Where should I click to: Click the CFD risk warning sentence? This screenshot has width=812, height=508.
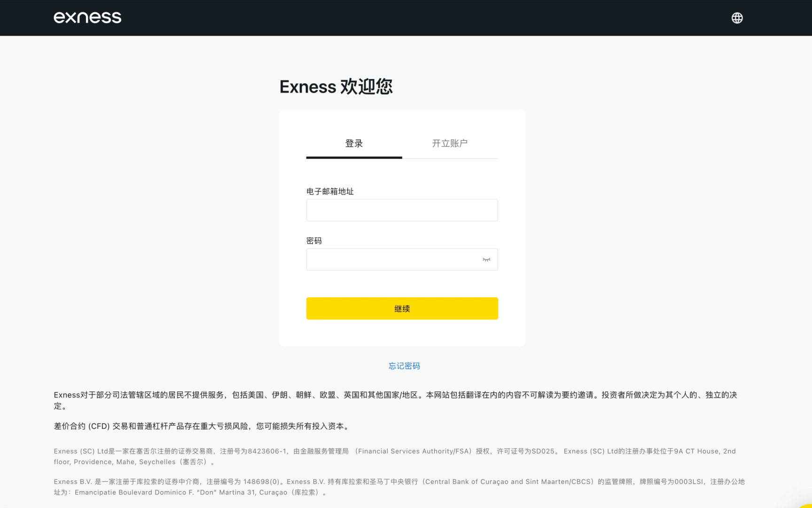[202, 426]
